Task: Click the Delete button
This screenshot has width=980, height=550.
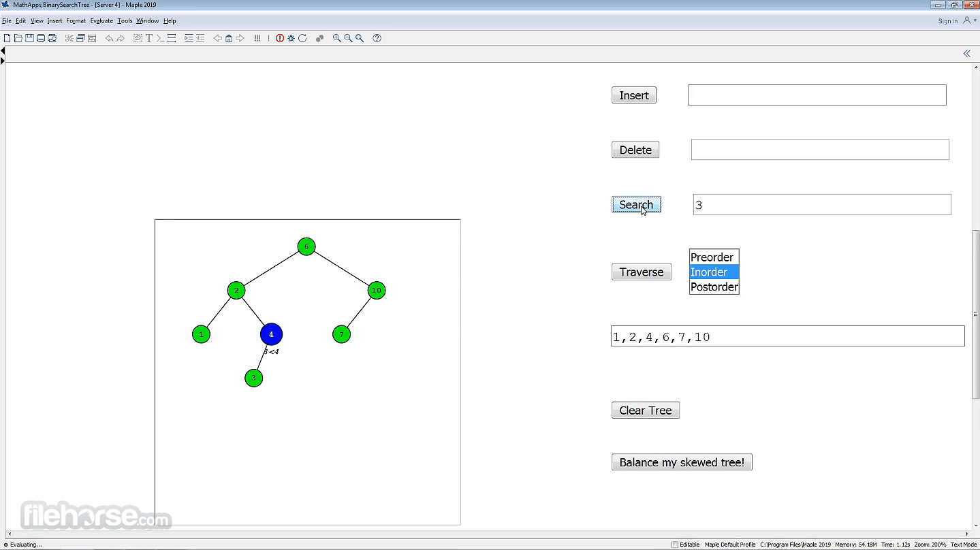Action: (635, 150)
